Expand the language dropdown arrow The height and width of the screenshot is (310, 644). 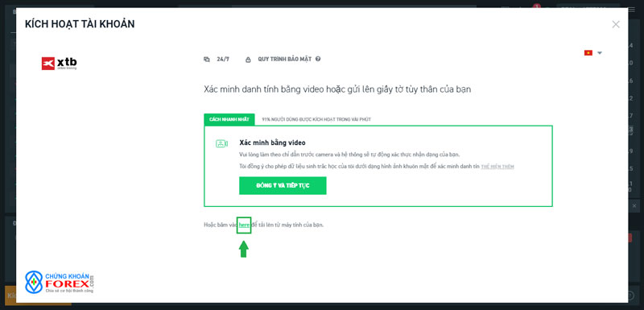click(x=600, y=53)
